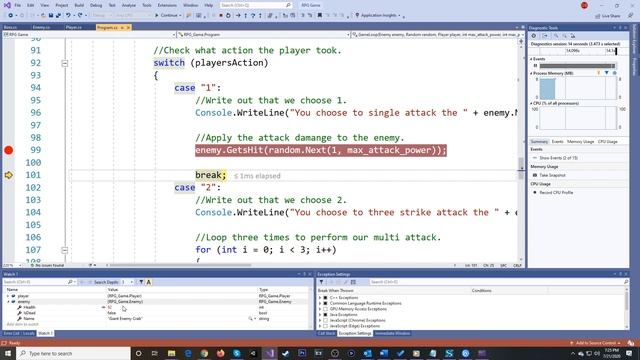Expand the C++ Exceptions node
640x360 pixels.
[x=320, y=298]
